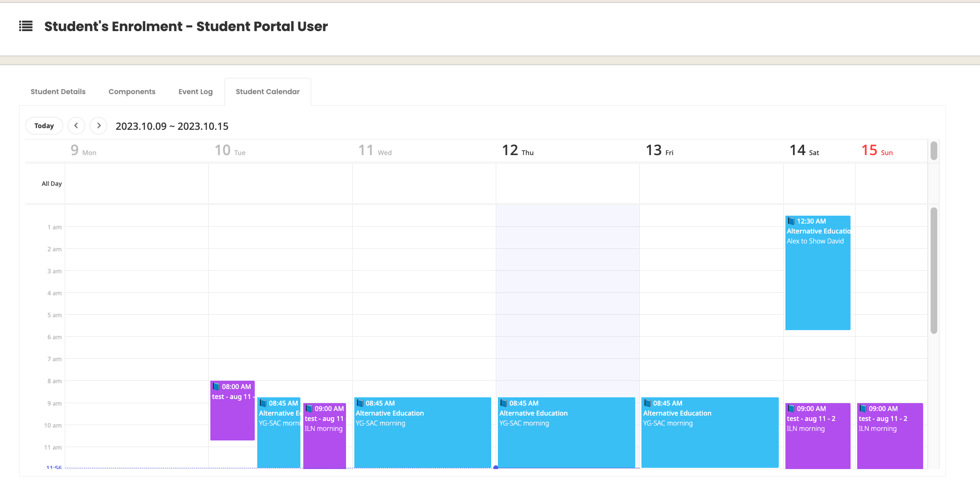
Task: Click the day header area scrollbar
Action: coord(934,151)
